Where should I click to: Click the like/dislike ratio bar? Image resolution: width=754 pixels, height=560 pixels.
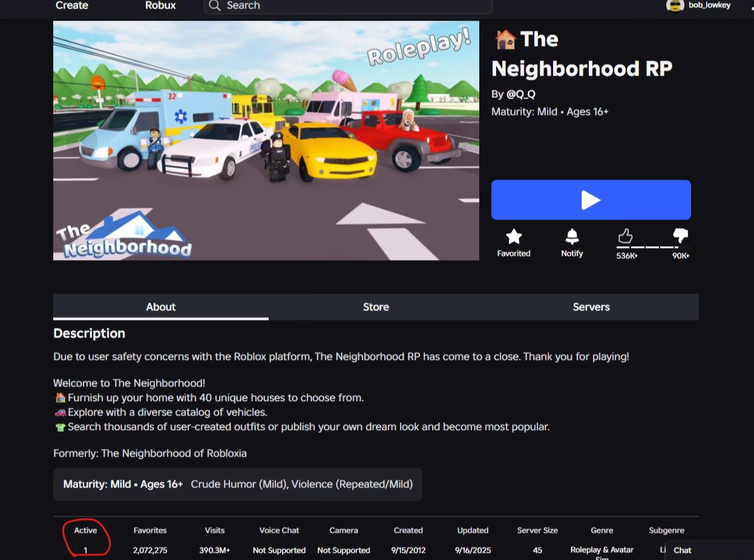(653, 247)
